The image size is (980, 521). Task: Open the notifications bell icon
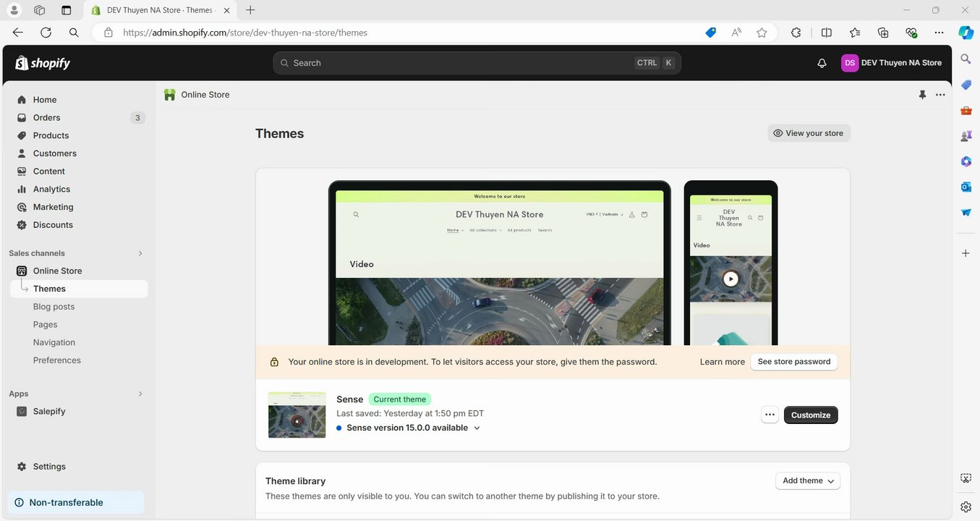[x=822, y=63]
